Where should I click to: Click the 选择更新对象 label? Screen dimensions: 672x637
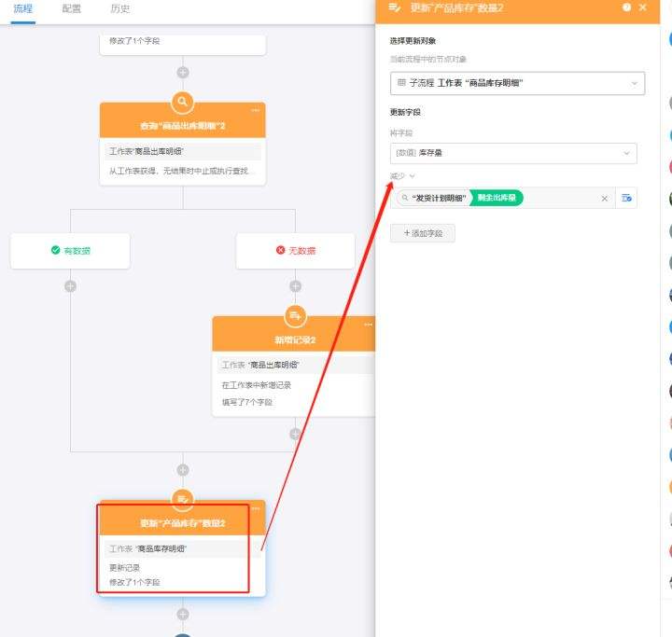pyautogui.click(x=413, y=41)
